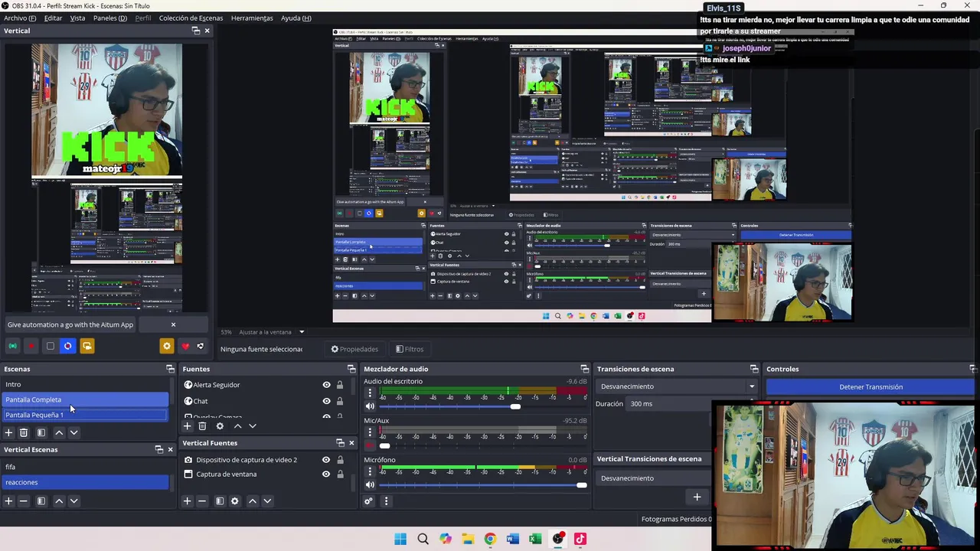Click the red record icon in Vertical toolbar
This screenshot has width=980, height=551.
[31, 346]
